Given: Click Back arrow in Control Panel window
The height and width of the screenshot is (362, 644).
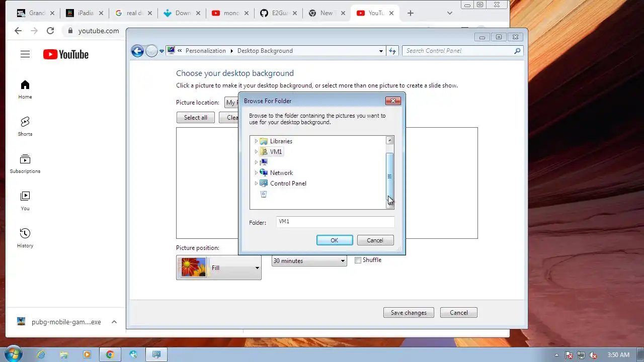Looking at the screenshot, I should pyautogui.click(x=137, y=51).
